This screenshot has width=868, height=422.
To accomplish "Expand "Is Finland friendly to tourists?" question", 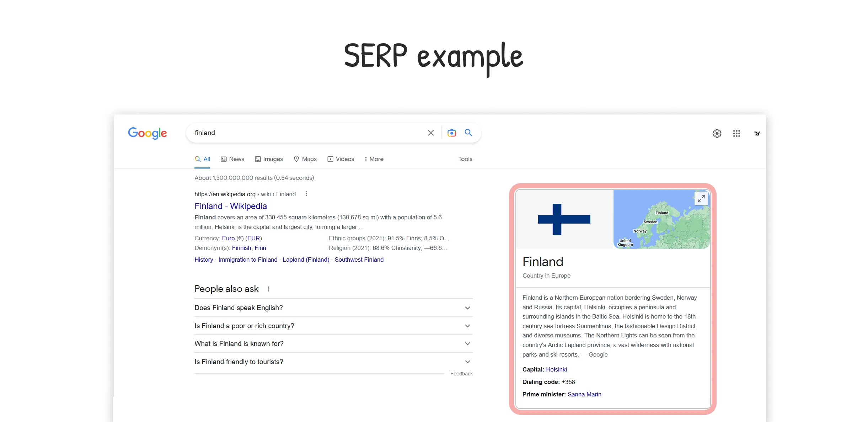I will point(333,362).
